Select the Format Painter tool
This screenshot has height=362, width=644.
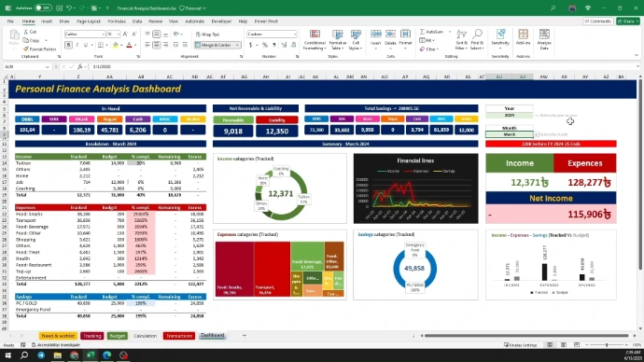pyautogui.click(x=39, y=49)
